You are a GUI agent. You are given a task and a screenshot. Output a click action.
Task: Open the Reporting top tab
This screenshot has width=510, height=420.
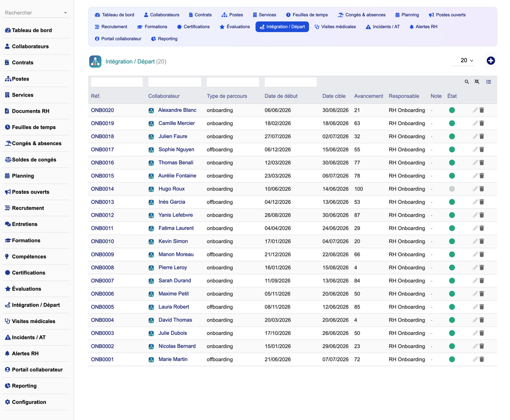point(164,39)
